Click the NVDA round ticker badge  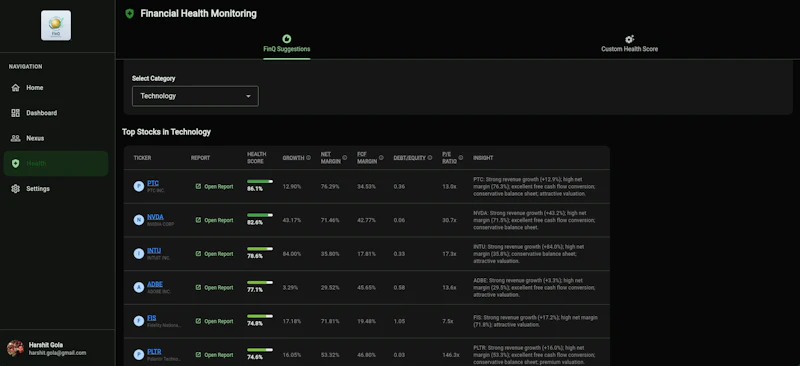[139, 220]
